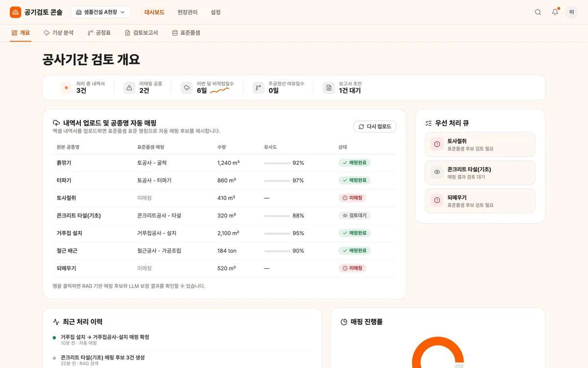
Task: Select the 철근 배근 table row name
Action: click(x=67, y=251)
